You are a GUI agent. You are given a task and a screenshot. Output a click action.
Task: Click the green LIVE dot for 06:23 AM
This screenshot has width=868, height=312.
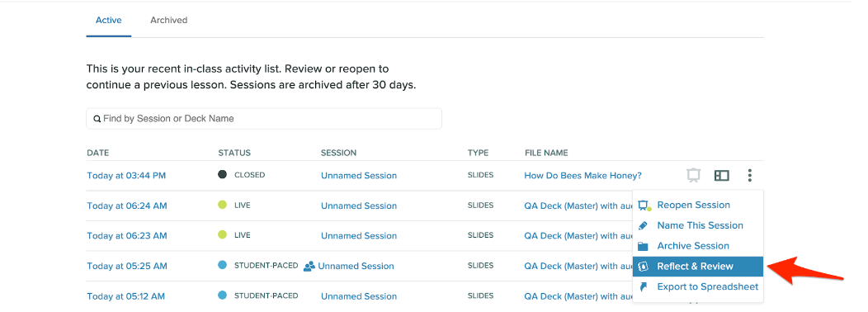tap(223, 235)
